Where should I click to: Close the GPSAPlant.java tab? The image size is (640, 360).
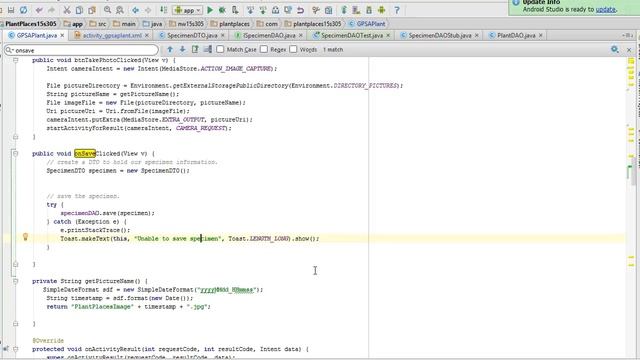[62, 36]
